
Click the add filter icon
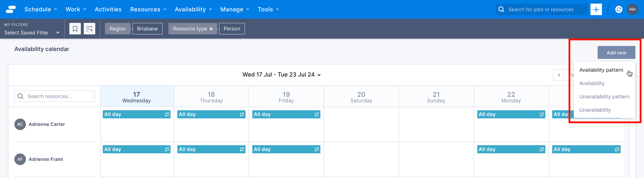pyautogui.click(x=89, y=29)
